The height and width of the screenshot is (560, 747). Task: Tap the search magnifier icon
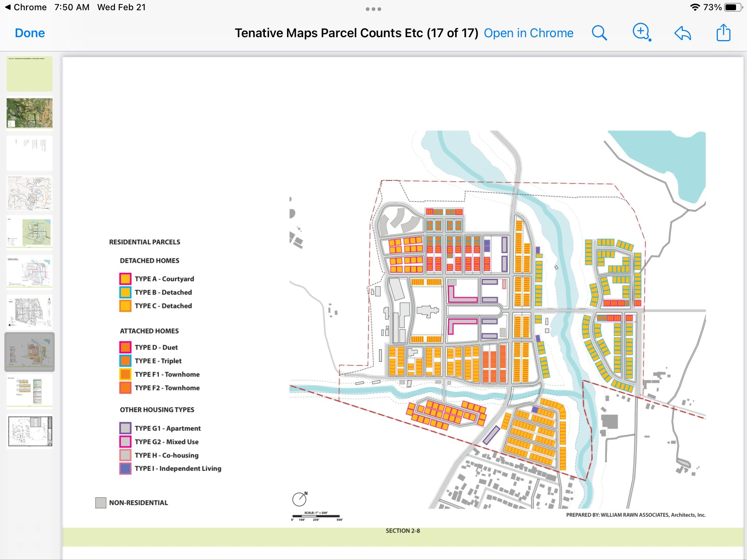click(599, 33)
